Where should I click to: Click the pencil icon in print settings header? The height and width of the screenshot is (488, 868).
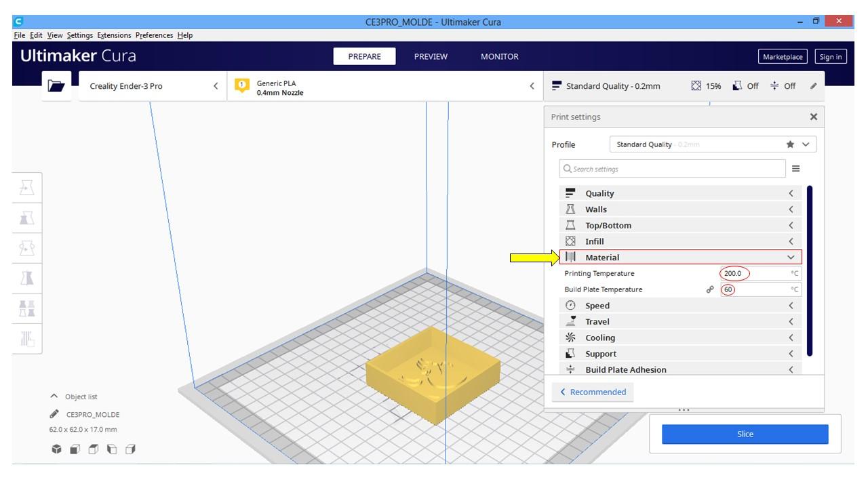tap(813, 86)
